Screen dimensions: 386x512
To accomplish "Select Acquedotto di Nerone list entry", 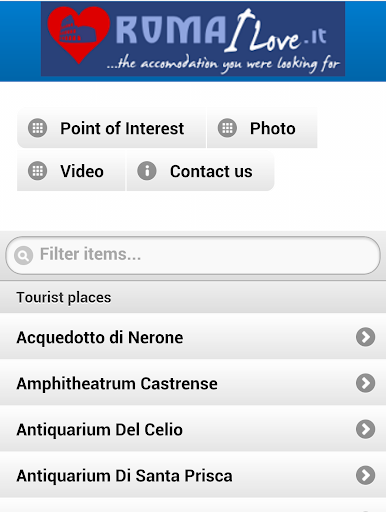I will tap(193, 337).
